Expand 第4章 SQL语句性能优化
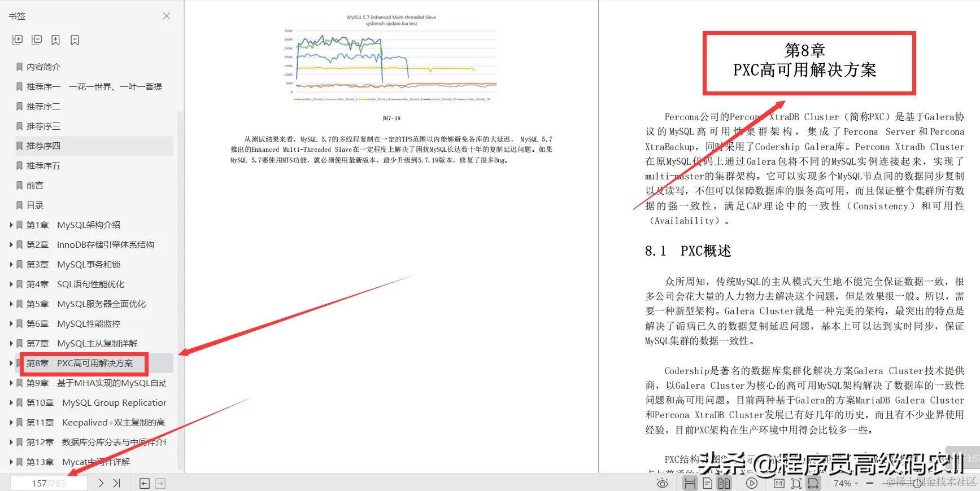The width and height of the screenshot is (980, 491). [x=11, y=284]
